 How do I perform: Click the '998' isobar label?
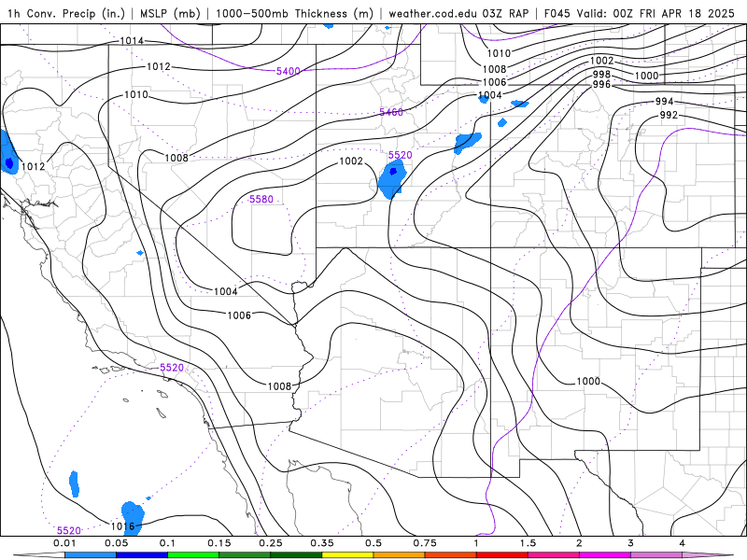[x=601, y=75]
